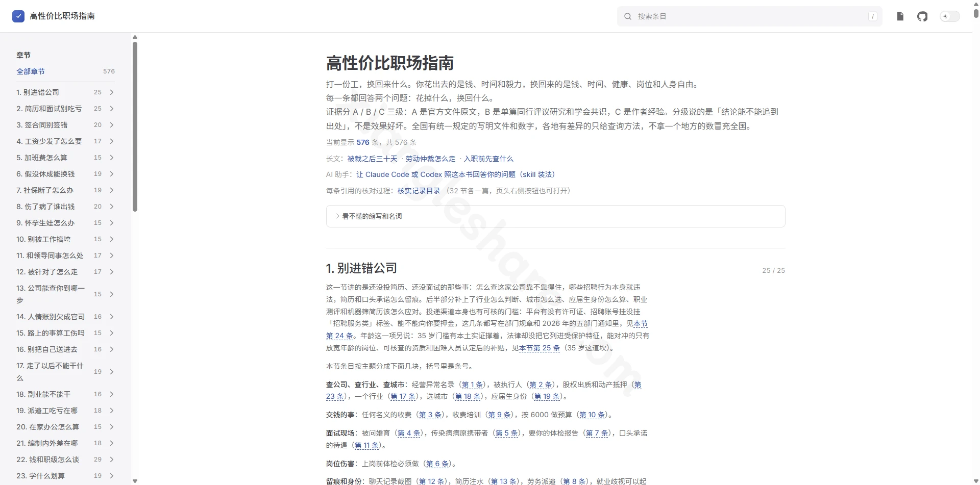Image resolution: width=980 pixels, height=485 pixels.
Task: Click the sidebar scrollbar down arrow
Action: tap(135, 481)
